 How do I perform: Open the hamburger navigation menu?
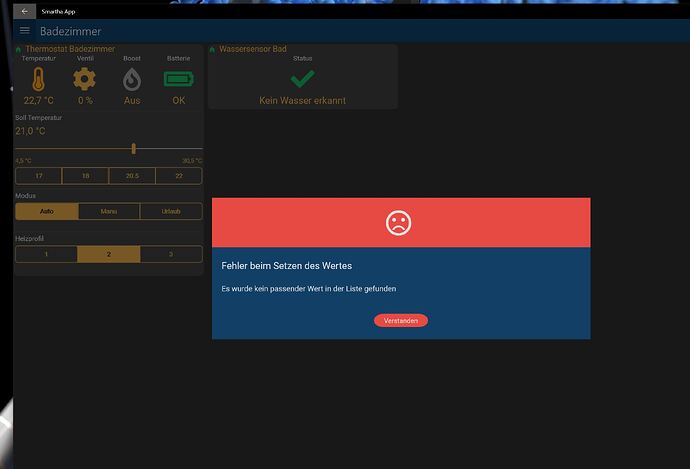[25, 31]
